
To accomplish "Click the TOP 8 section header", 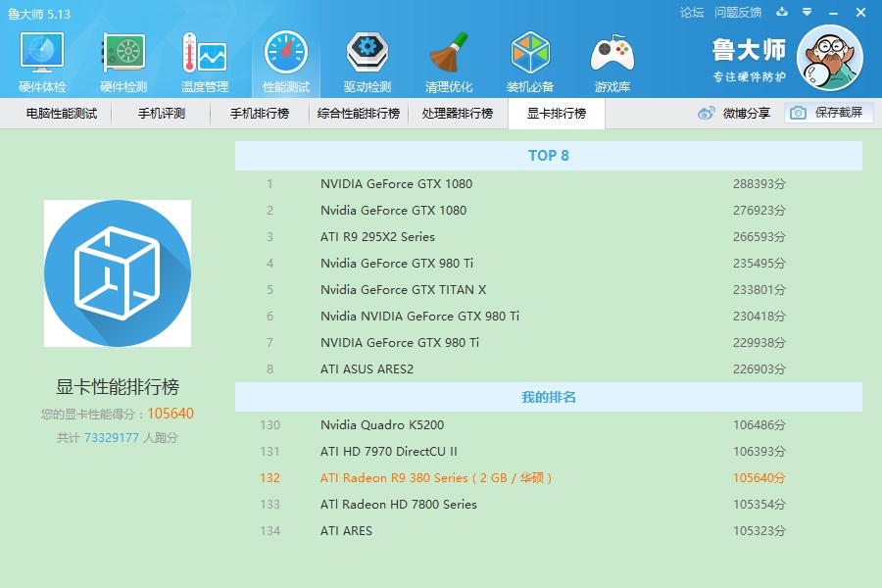I will (x=549, y=156).
